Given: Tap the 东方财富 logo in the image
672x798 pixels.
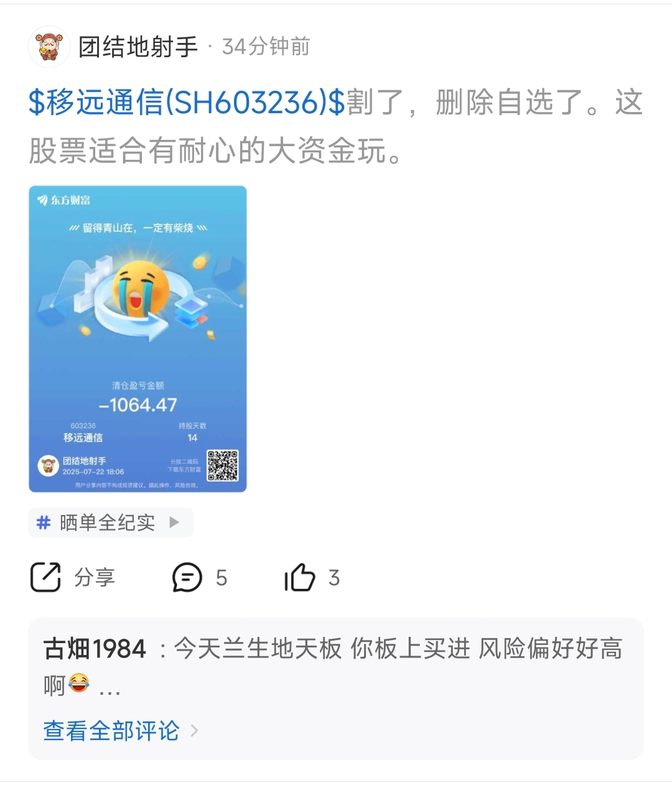Looking at the screenshot, I should pyautogui.click(x=64, y=200).
